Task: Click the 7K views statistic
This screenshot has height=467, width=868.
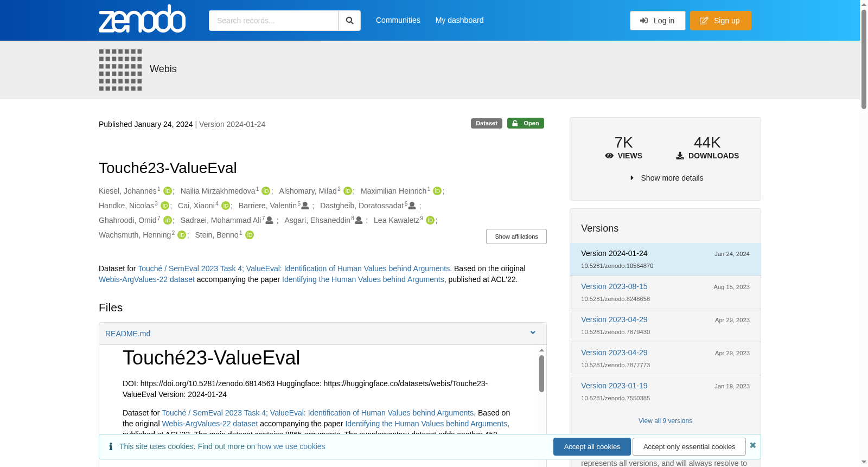Action: 623,148
